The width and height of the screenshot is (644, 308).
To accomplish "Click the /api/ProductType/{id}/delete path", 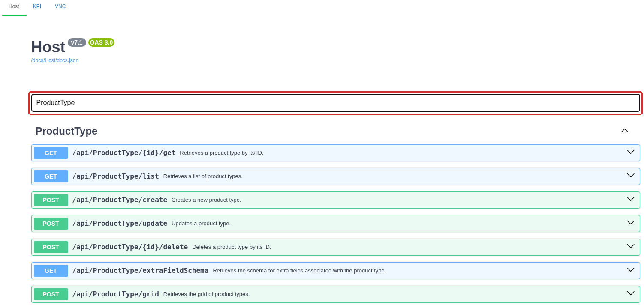I will click(x=130, y=247).
